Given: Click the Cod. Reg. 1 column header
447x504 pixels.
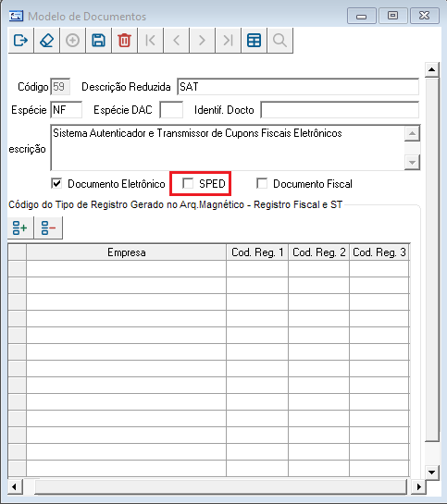Looking at the screenshot, I should point(257,252).
